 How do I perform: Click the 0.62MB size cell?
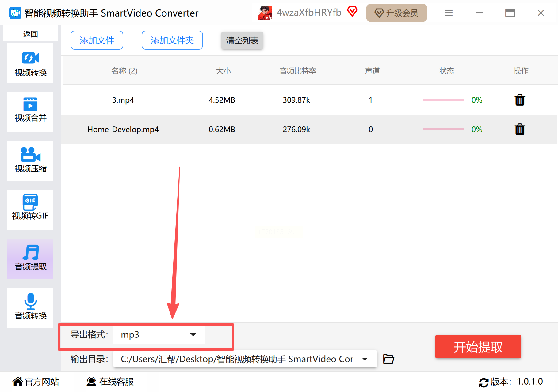(x=222, y=130)
